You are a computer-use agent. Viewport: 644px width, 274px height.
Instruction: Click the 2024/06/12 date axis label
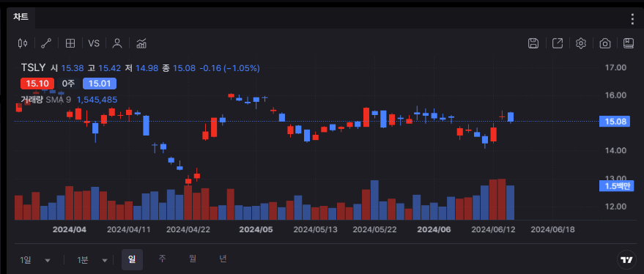tap(493, 229)
